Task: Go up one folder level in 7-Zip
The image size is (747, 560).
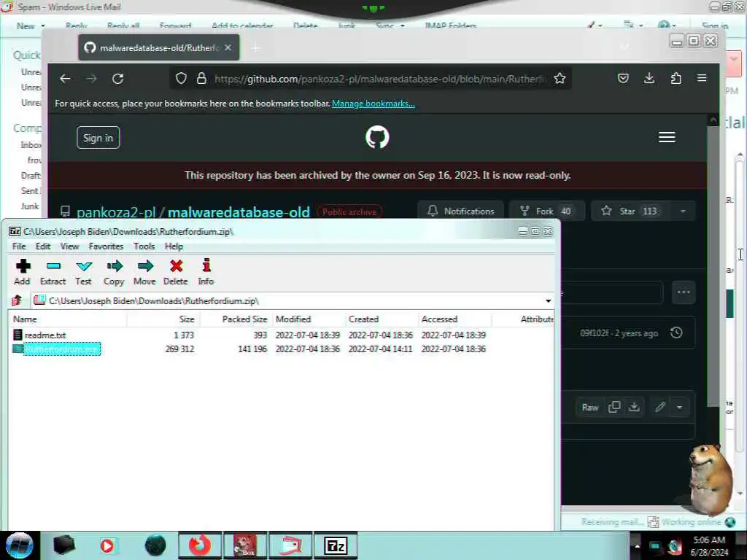Action: click(18, 300)
